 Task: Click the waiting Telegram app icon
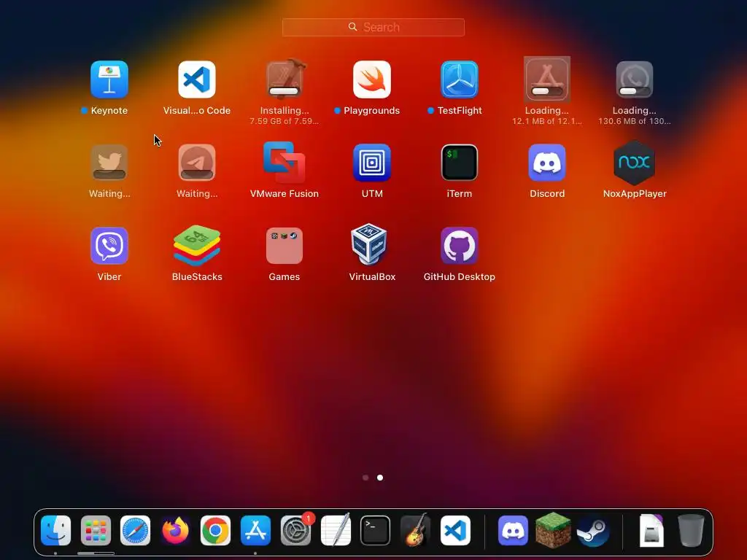(197, 163)
